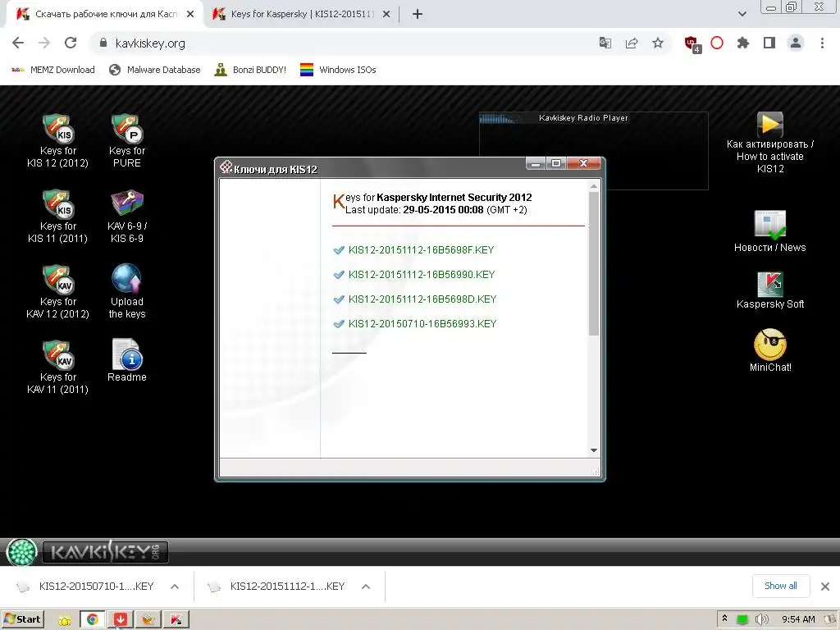Download KIS12-20151112-16B5698F.KEY
840x630 pixels.
(421, 250)
